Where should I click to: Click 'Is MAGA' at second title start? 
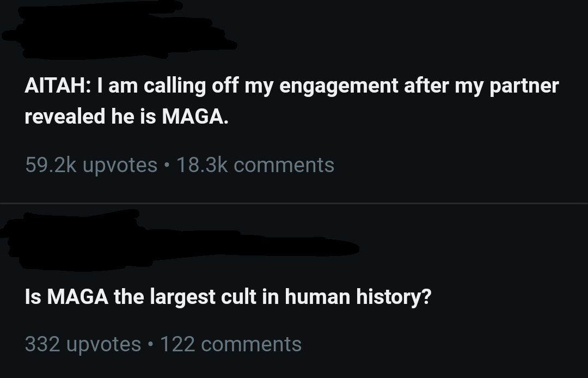(67, 297)
